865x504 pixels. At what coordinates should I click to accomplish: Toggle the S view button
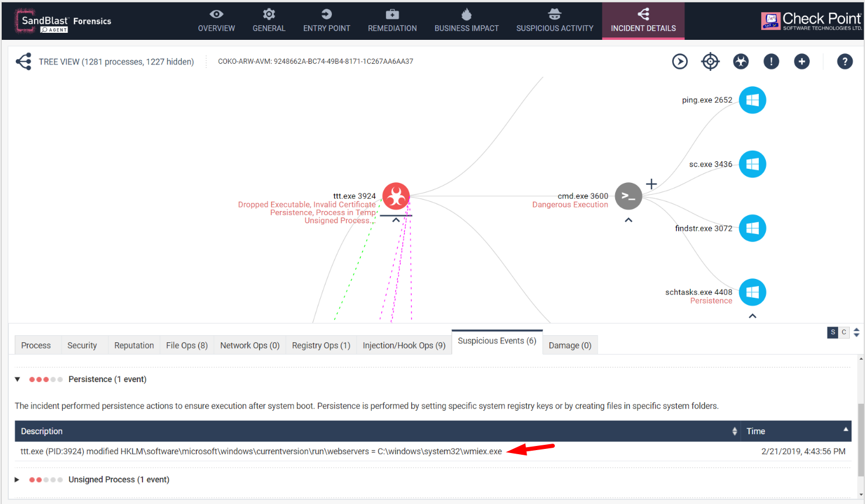coord(833,332)
